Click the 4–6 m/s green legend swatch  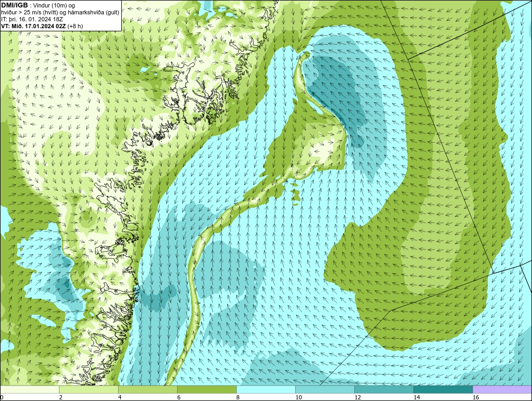point(147,389)
